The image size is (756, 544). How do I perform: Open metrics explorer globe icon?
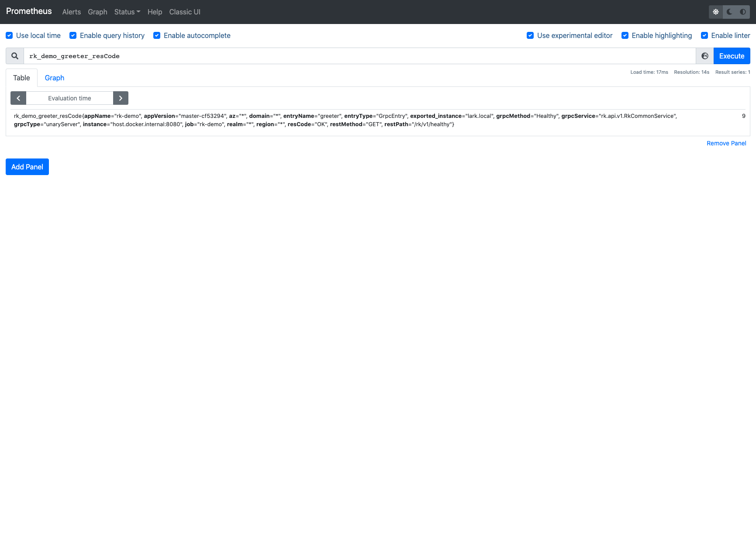coord(705,56)
